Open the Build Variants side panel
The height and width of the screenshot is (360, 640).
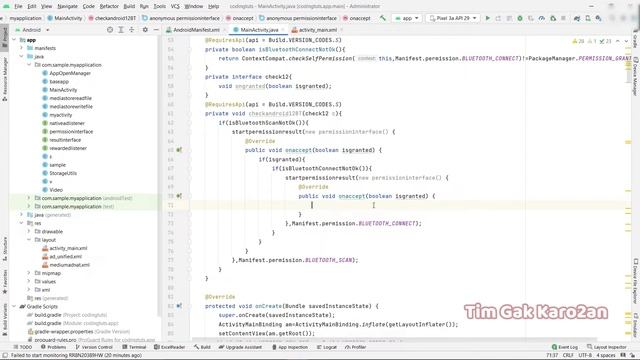pos(4,320)
